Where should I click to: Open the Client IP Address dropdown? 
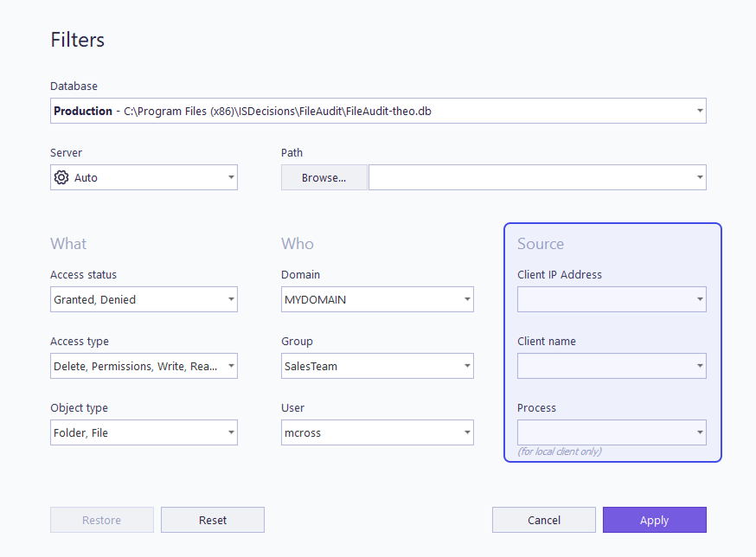(x=612, y=299)
